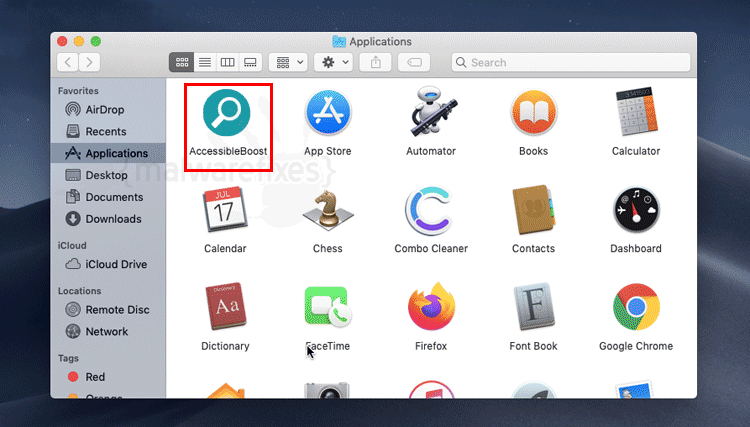
Task: Zoom the window with green button
Action: 96,42
